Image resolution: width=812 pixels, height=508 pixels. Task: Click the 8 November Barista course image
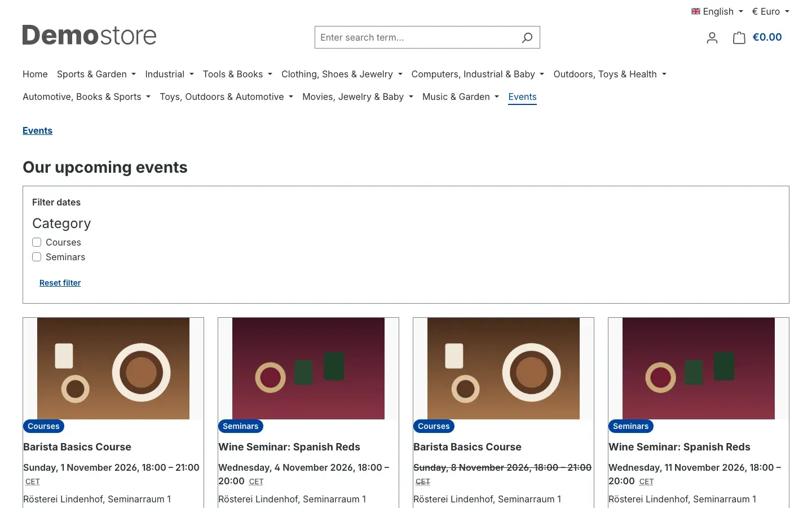point(504,369)
